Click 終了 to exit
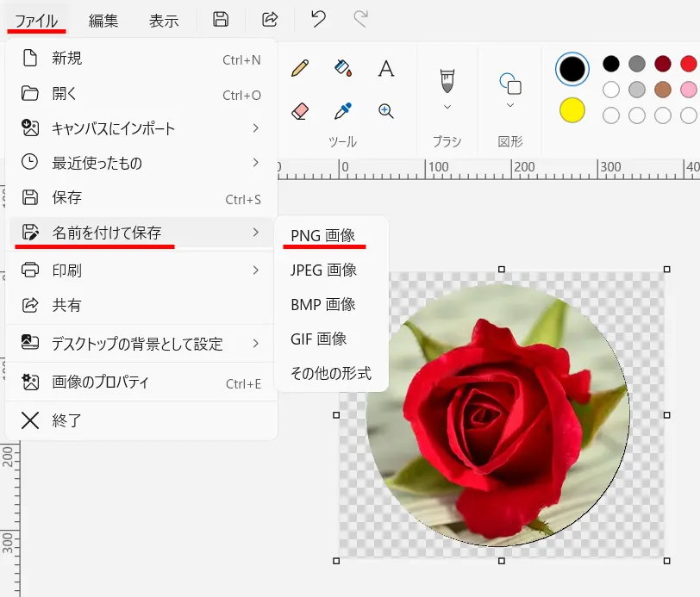Viewport: 700px width, 597px height. 141,420
